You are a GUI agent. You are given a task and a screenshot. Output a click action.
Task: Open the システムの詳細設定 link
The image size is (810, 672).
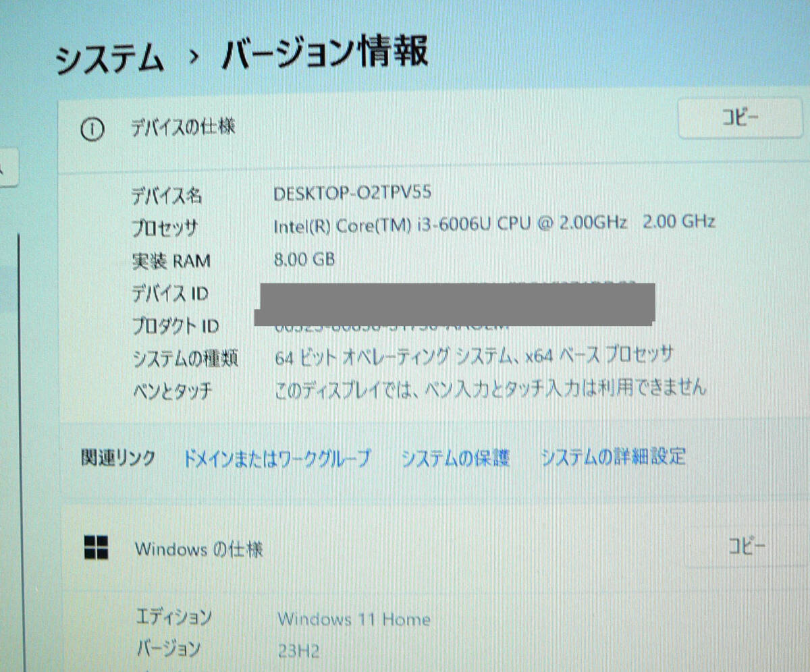(x=614, y=457)
